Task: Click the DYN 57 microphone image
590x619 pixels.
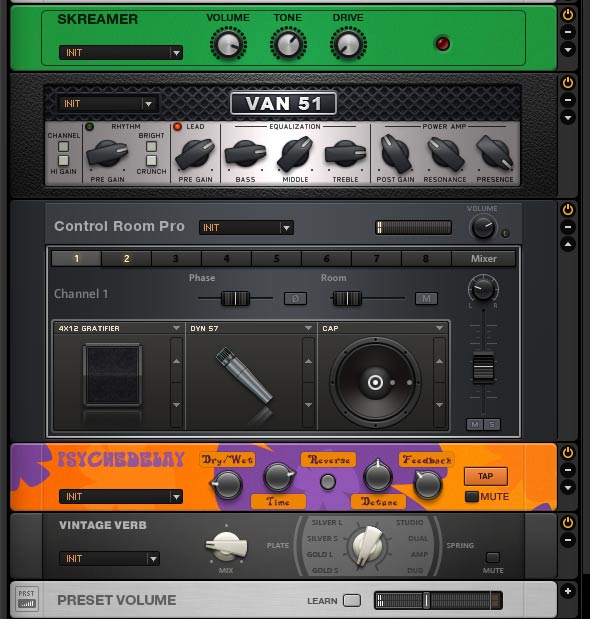Action: pos(244,375)
